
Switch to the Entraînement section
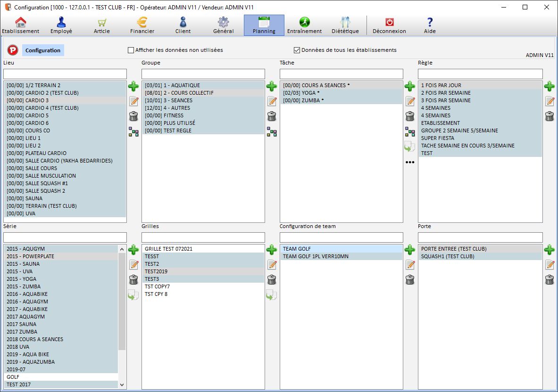[304, 25]
